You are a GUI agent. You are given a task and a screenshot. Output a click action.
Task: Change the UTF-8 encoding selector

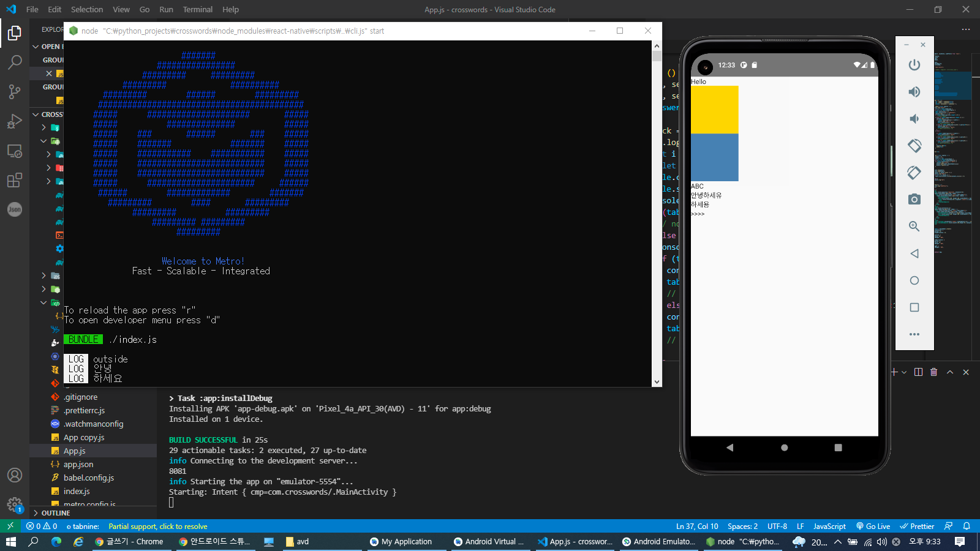click(777, 526)
